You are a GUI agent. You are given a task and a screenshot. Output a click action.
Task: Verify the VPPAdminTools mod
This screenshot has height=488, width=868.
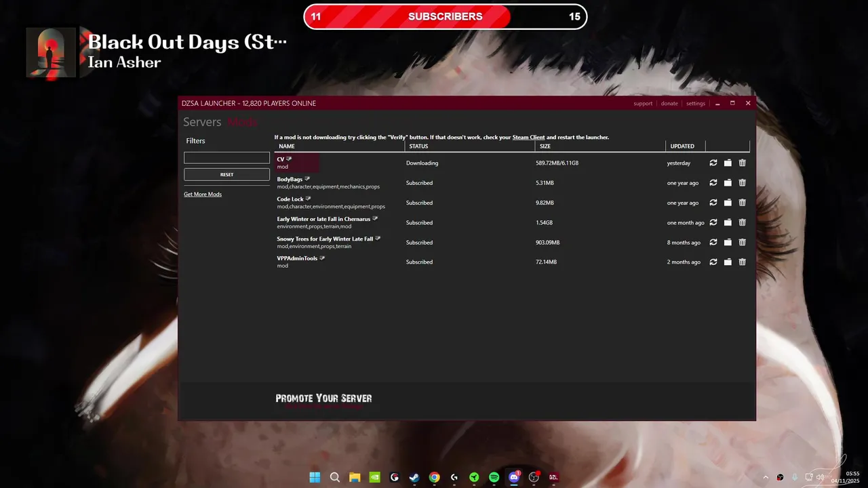point(713,262)
